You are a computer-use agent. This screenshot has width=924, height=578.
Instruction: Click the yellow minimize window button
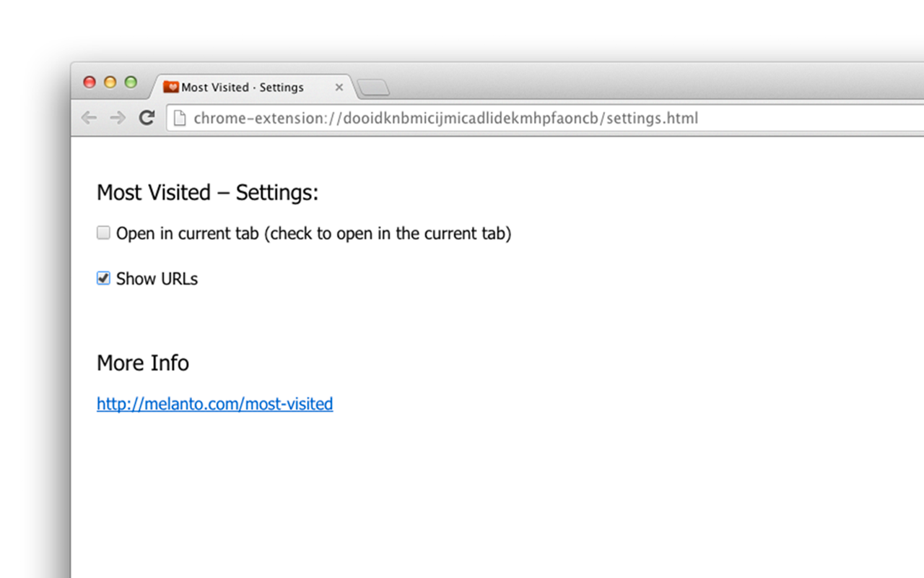click(110, 82)
